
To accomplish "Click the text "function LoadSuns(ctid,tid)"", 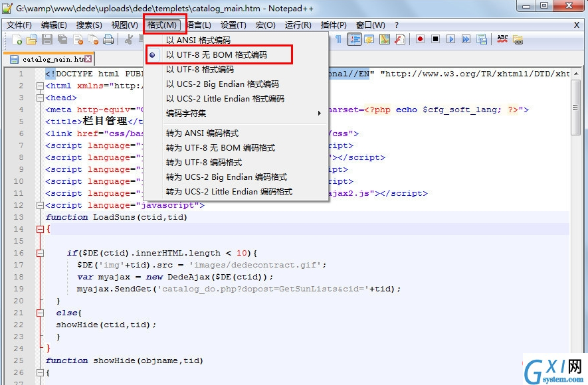I will [x=116, y=217].
